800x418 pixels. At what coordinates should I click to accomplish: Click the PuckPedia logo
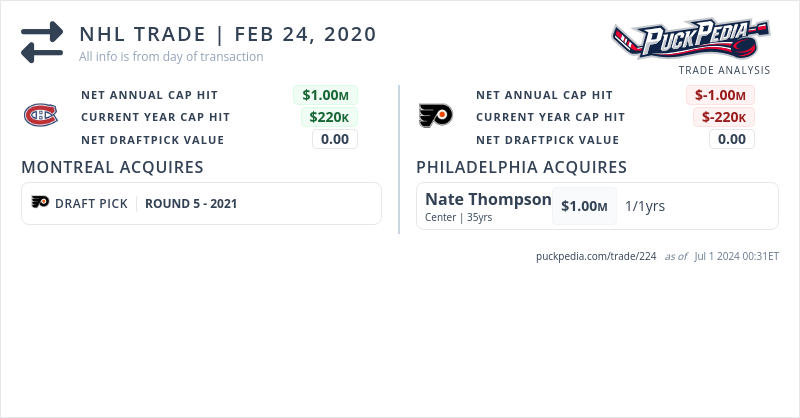(x=692, y=40)
